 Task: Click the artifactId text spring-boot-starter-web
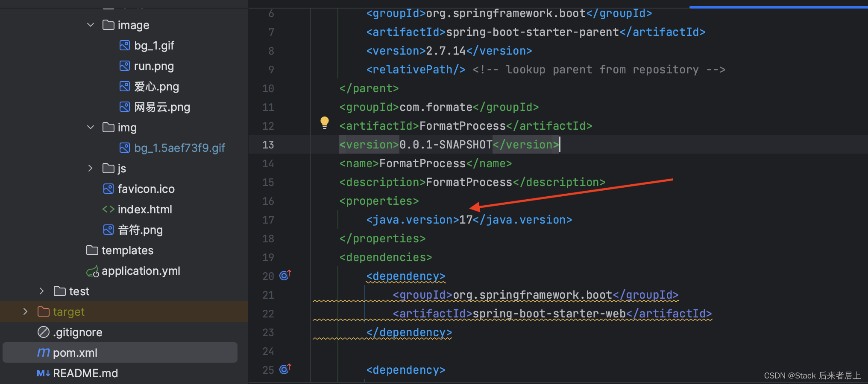549,314
